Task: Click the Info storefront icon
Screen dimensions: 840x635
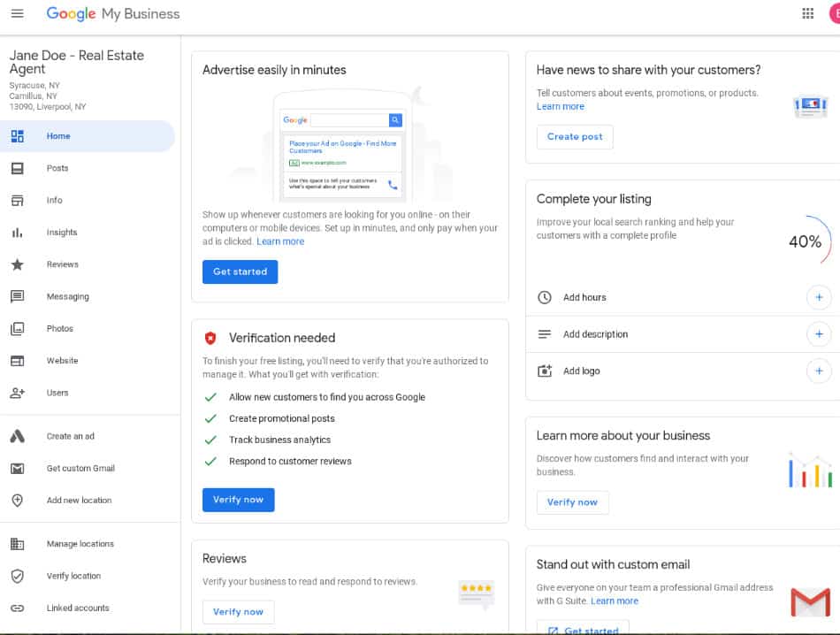Action: (x=17, y=201)
